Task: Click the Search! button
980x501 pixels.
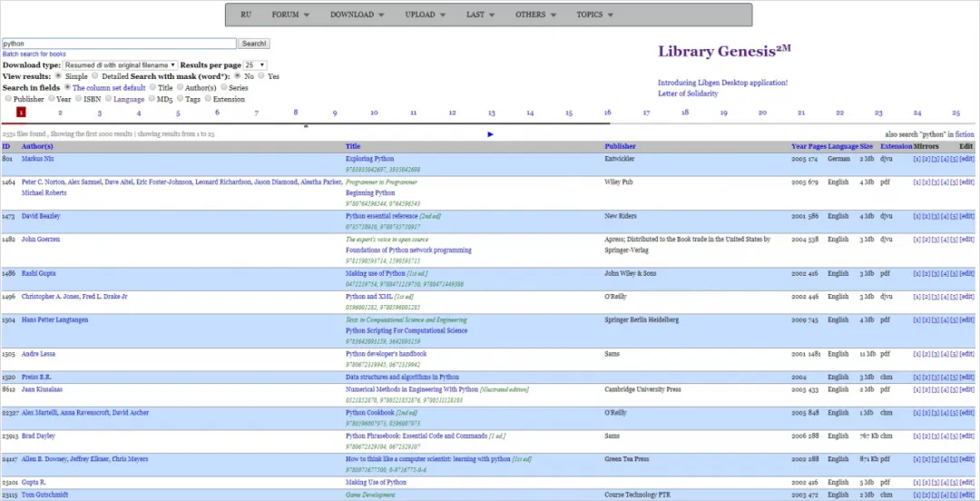Action: (x=254, y=44)
